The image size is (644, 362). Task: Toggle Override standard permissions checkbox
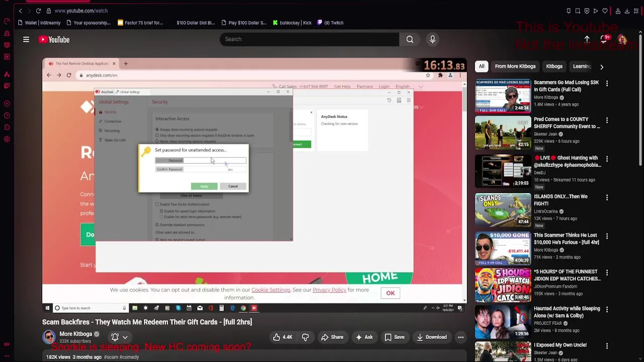(157, 225)
